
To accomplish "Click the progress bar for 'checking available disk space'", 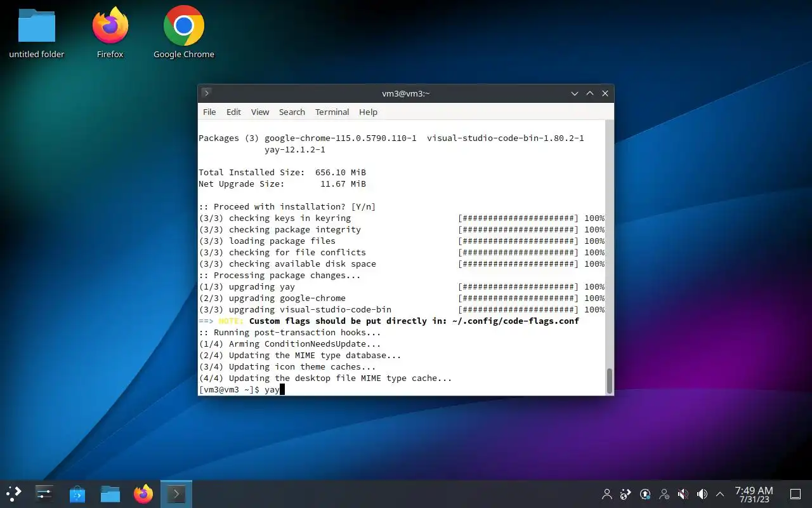I will 518,264.
